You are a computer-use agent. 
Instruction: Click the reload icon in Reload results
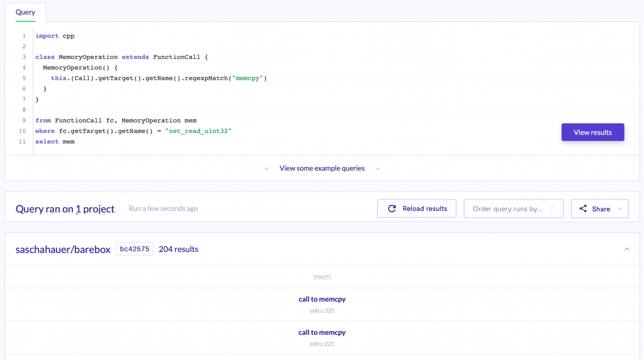point(392,209)
